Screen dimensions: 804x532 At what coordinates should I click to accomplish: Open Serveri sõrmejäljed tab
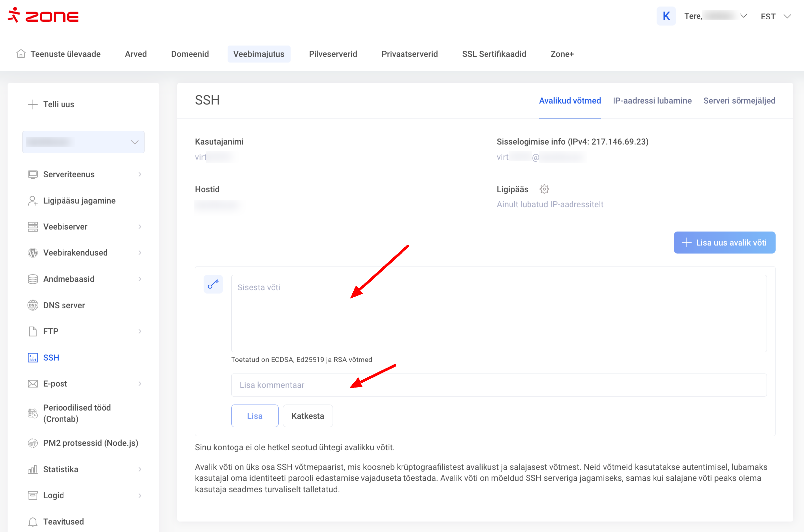[x=739, y=101]
